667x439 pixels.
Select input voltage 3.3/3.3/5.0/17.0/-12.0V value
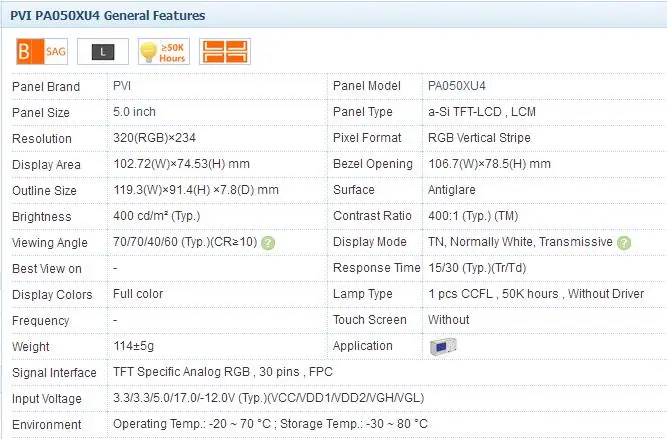tap(269, 398)
